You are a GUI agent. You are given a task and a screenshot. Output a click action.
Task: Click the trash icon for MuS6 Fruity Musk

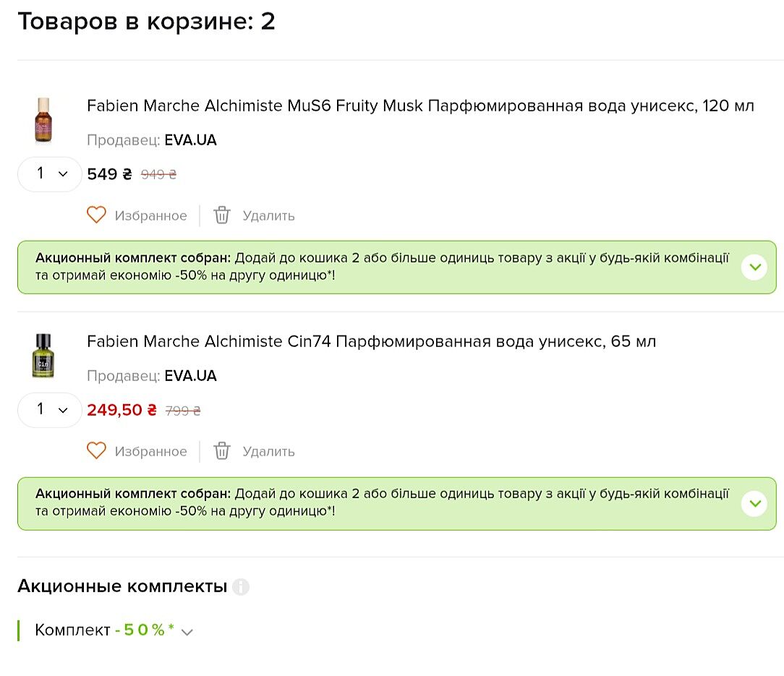pos(222,215)
